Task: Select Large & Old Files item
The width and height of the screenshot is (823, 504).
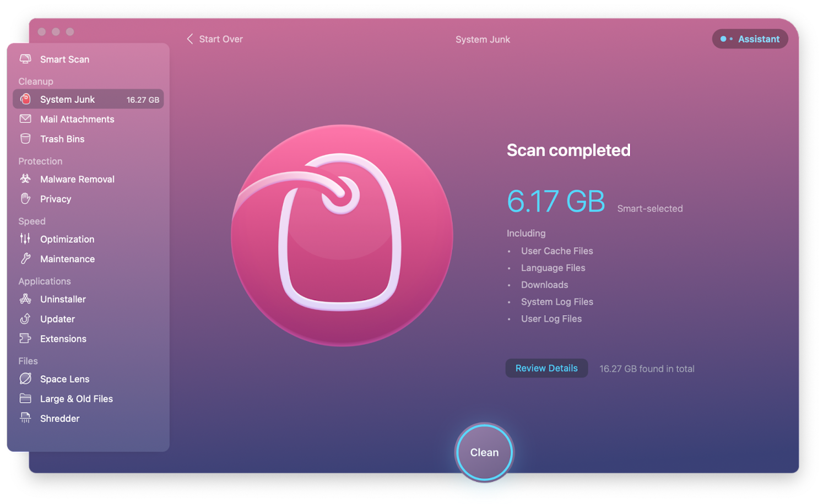Action: coord(76,399)
